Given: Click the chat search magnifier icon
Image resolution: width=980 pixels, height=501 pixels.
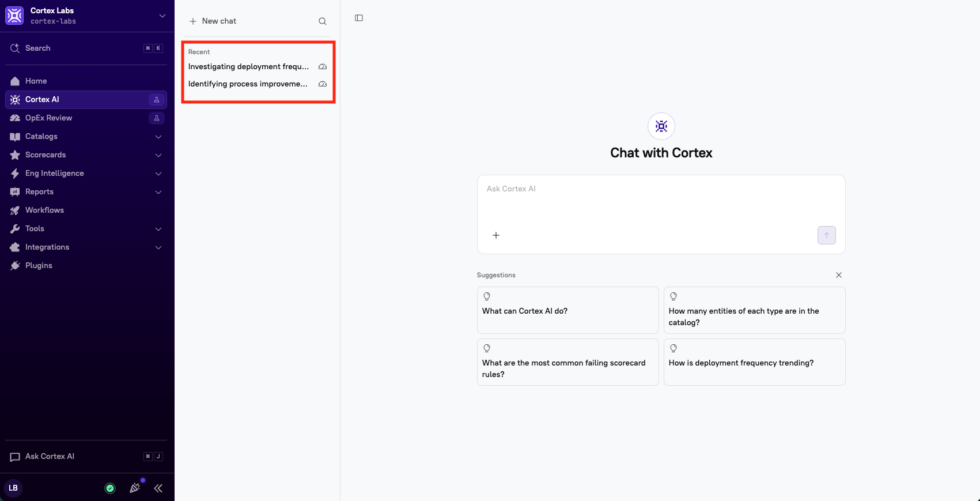Looking at the screenshot, I should pos(323,21).
